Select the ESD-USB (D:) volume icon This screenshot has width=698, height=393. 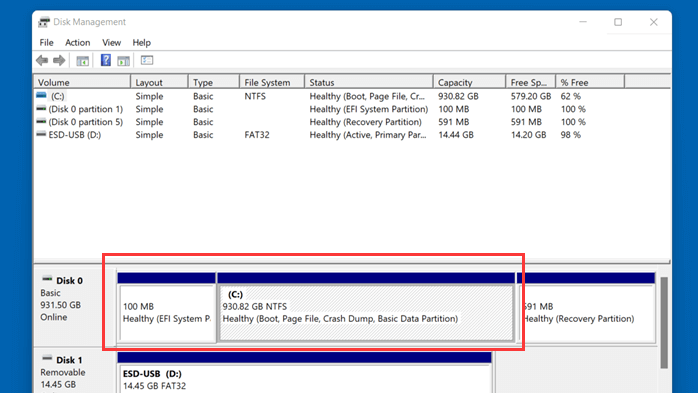click(41, 134)
